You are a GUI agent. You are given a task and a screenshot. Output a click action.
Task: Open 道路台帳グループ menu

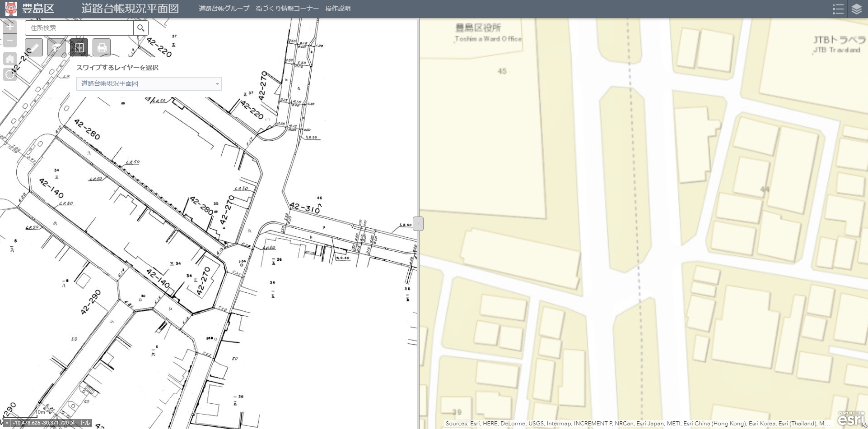(224, 9)
